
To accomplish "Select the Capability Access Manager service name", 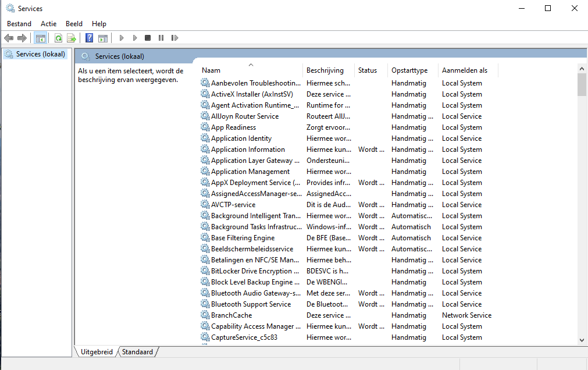I will pos(256,326).
